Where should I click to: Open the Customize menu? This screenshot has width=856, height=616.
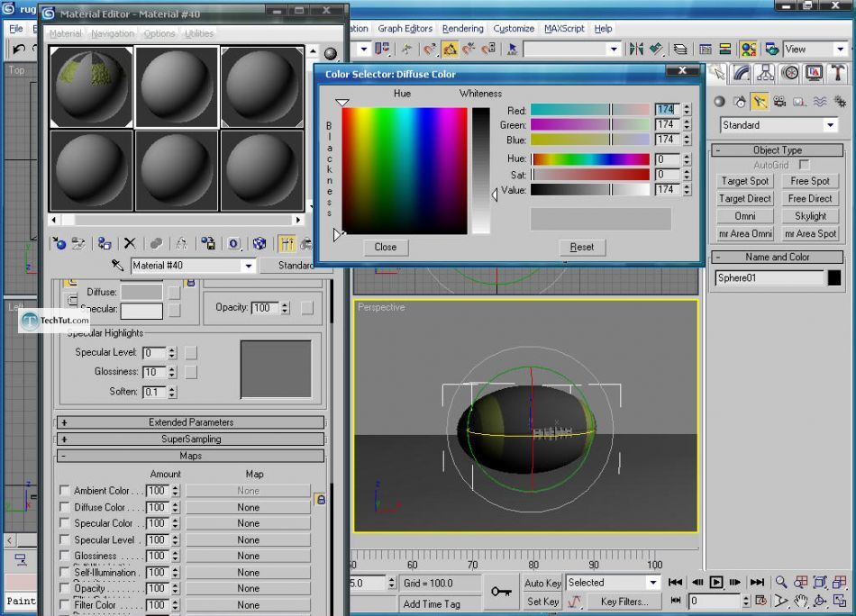[514, 29]
